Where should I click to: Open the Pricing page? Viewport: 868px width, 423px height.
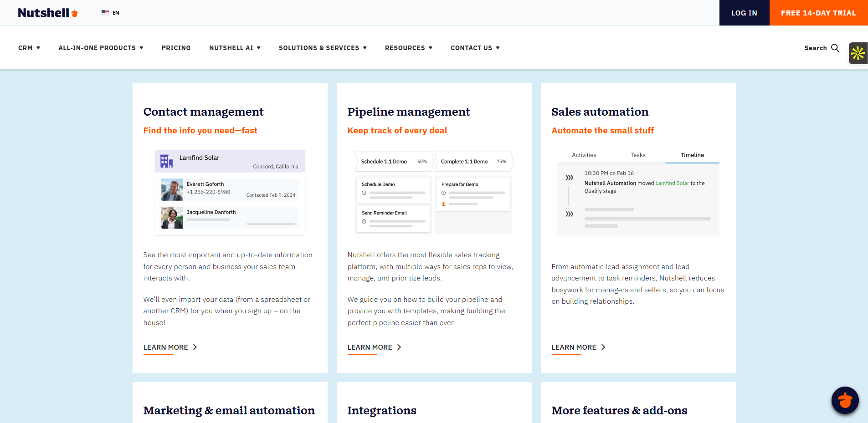point(176,48)
